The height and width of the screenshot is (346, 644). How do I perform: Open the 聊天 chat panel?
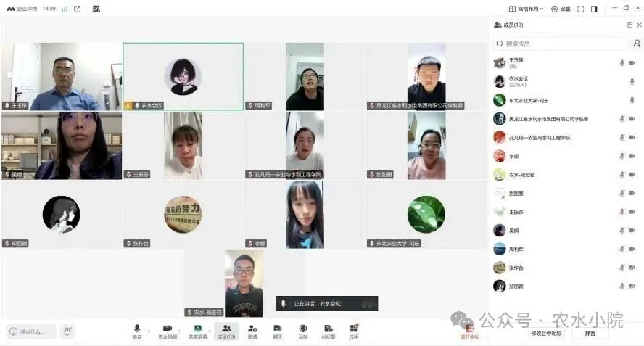click(x=278, y=329)
